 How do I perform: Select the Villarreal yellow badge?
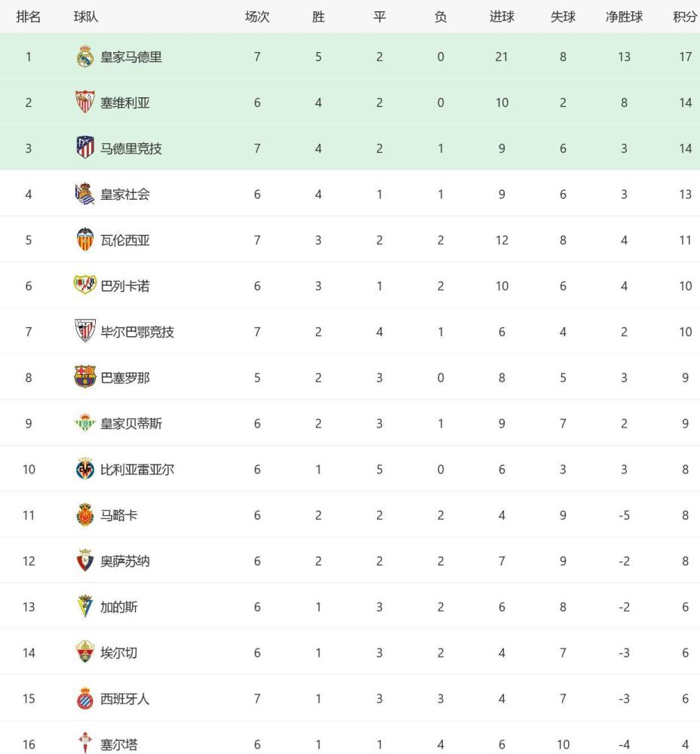85,469
